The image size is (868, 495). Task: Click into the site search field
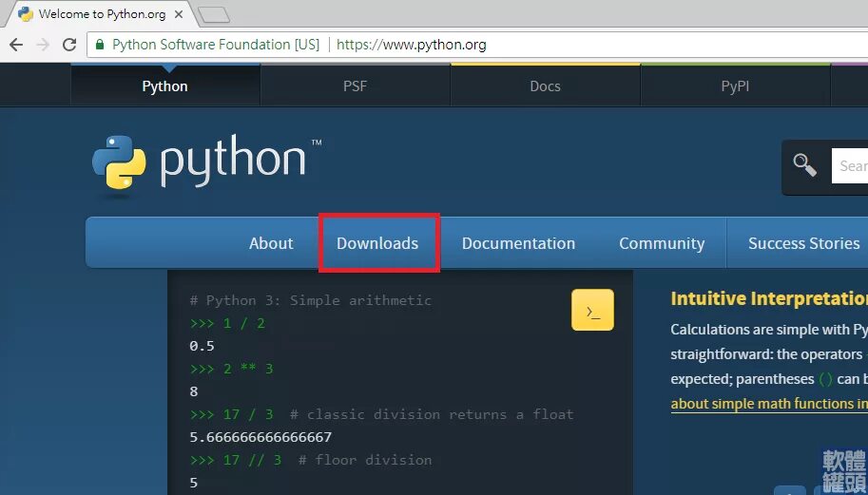(850, 165)
